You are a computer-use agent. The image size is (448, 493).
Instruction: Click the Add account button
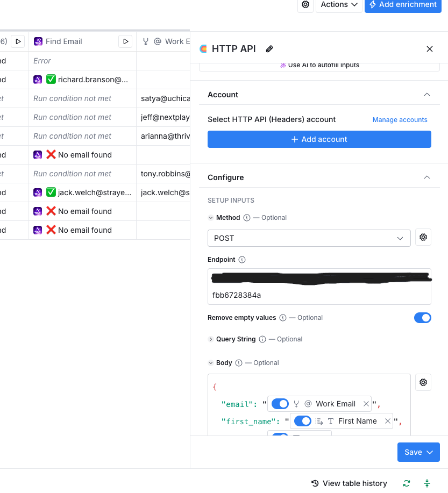pos(319,139)
